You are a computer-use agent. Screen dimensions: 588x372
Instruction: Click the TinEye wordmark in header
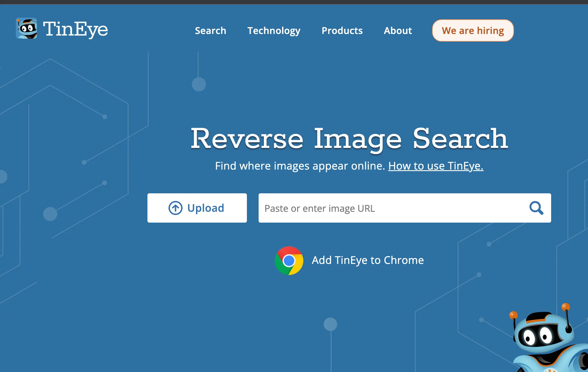point(75,29)
